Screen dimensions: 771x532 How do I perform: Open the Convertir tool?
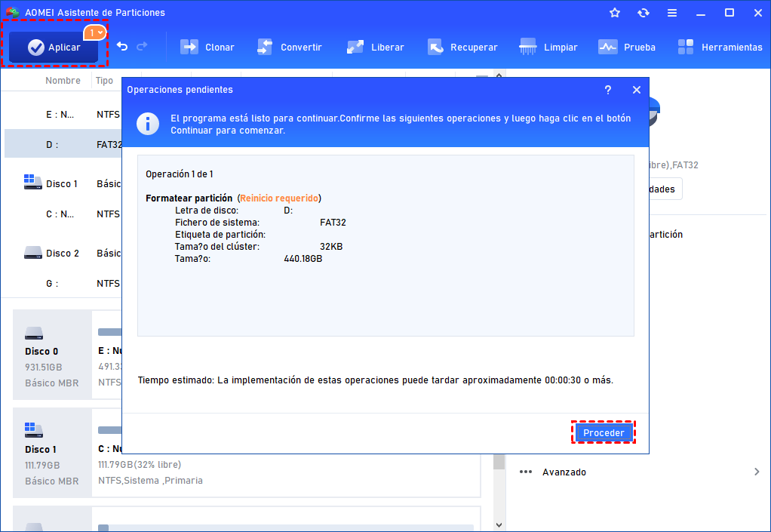tap(289, 47)
